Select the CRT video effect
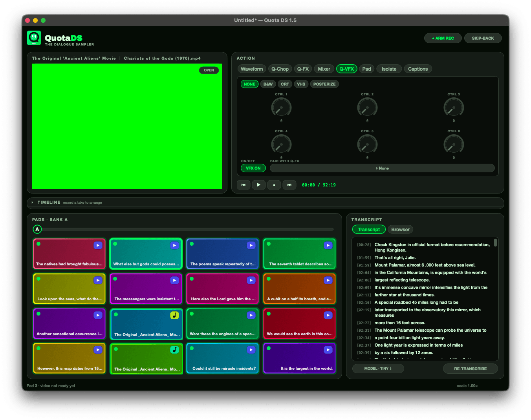Image resolution: width=531 pixels, height=420 pixels. 285,84
